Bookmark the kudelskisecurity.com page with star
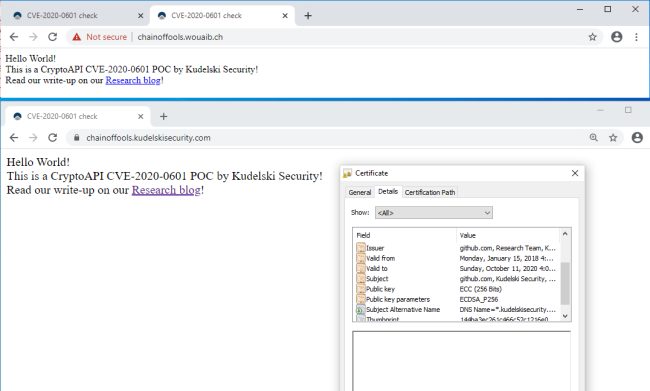650x391 pixels. pos(613,138)
